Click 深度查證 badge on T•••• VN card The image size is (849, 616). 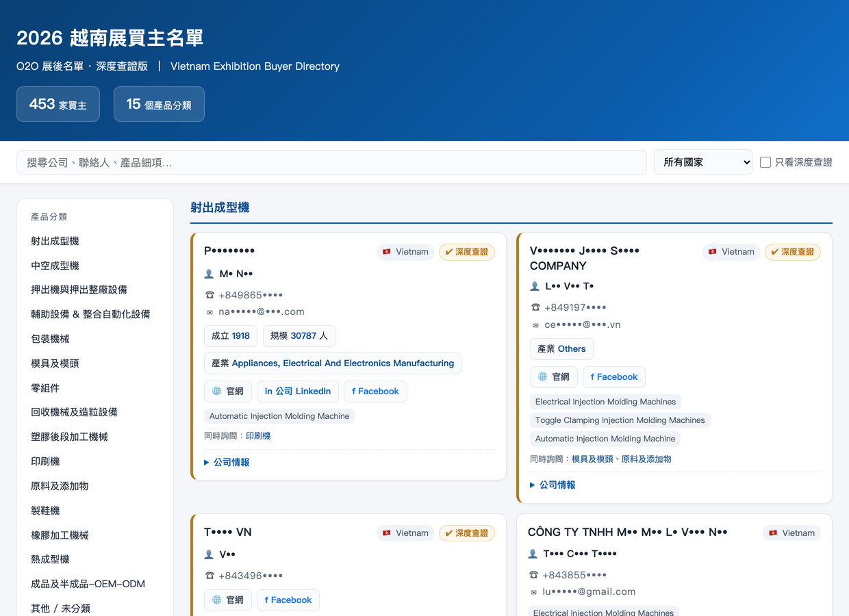tap(467, 533)
